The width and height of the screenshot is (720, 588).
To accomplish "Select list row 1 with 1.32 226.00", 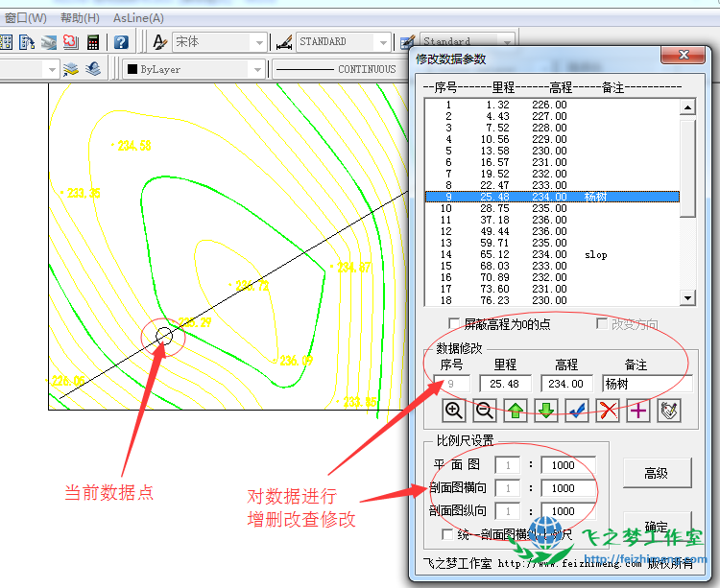I will [552, 105].
